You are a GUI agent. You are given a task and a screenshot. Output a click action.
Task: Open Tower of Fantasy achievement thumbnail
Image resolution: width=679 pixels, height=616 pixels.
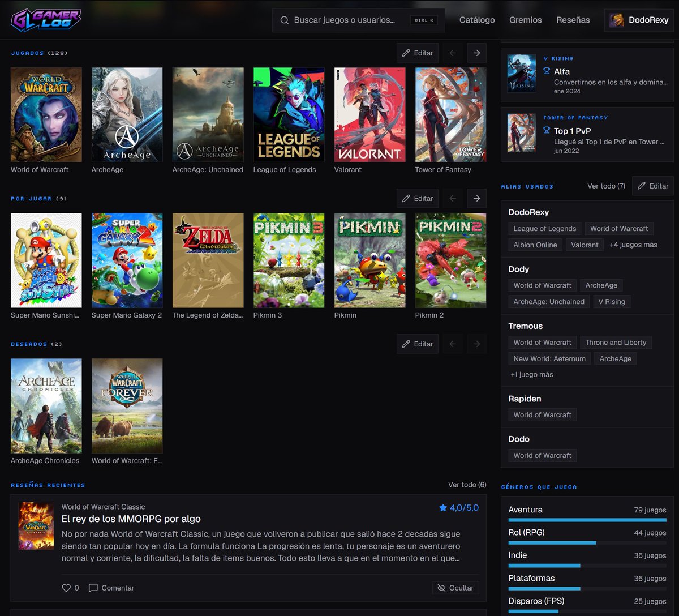pyautogui.click(x=522, y=133)
